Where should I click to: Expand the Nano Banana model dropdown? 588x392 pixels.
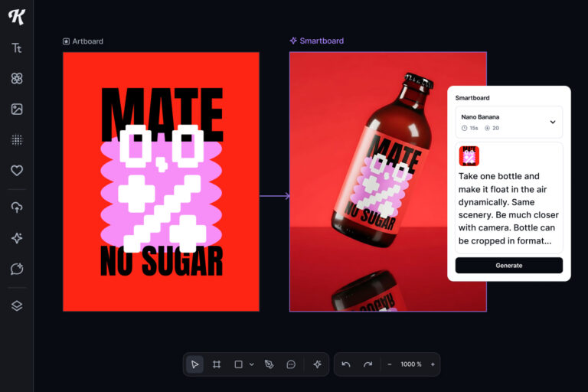pos(553,122)
